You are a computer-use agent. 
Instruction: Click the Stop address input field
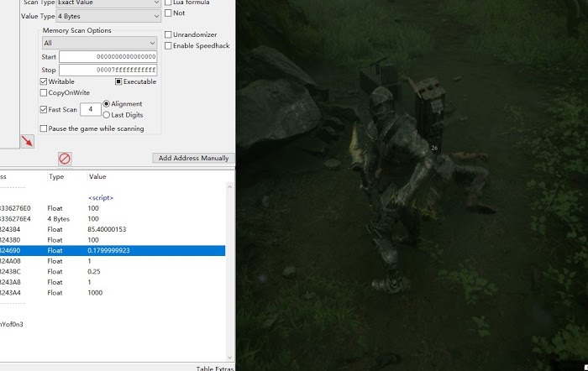108,70
